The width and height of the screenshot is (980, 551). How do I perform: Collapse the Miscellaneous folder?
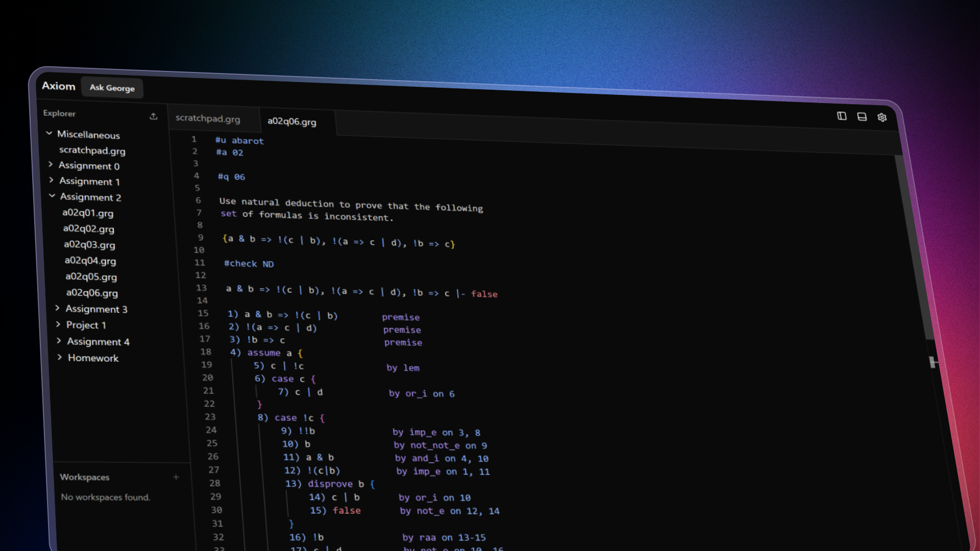88,135
